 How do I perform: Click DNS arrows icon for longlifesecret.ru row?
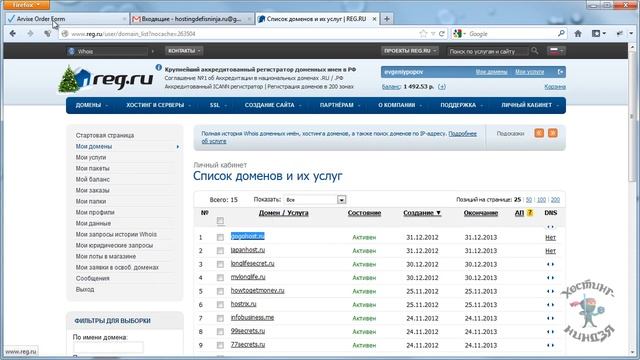click(550, 264)
